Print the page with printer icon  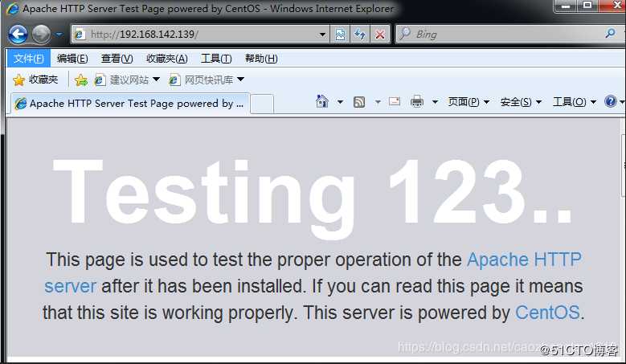[417, 102]
